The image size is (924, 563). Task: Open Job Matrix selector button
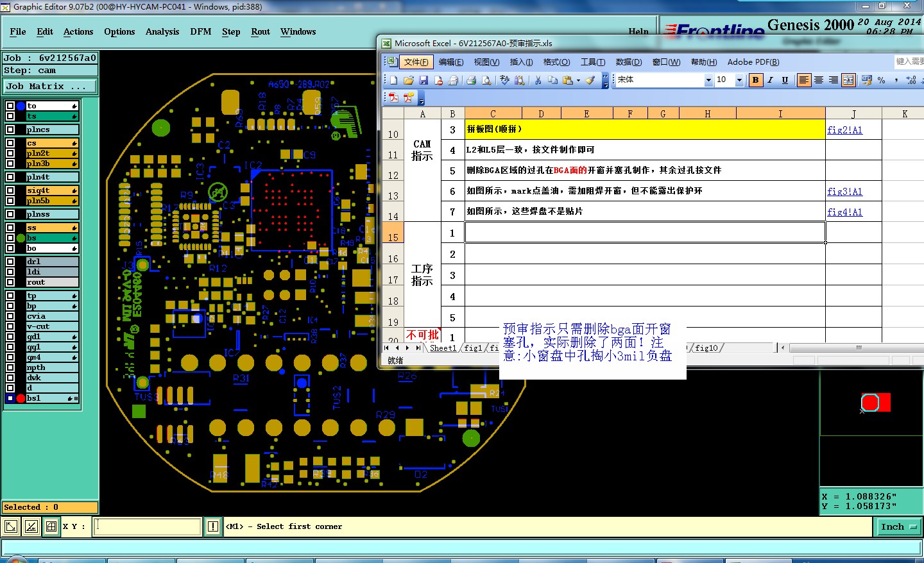pos(50,86)
